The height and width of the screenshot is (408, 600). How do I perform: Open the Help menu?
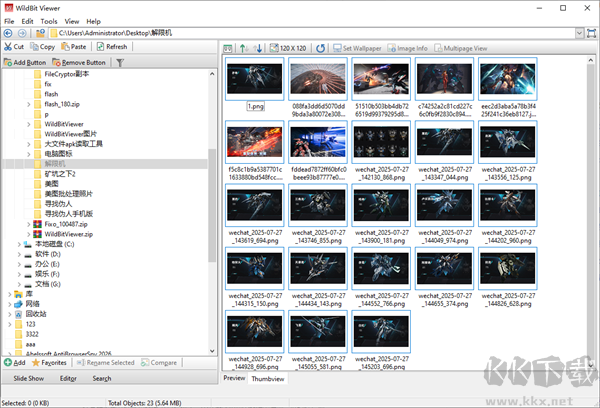[93, 21]
